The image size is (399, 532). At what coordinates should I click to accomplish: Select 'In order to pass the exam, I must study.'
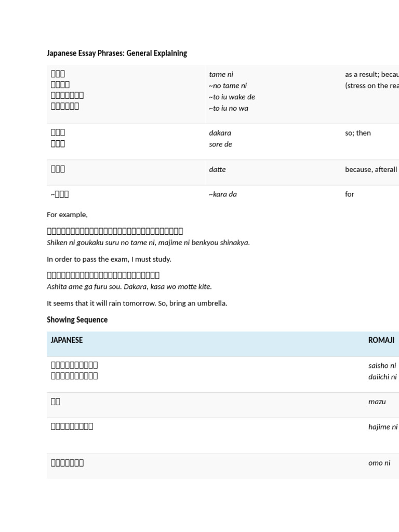coord(109,259)
